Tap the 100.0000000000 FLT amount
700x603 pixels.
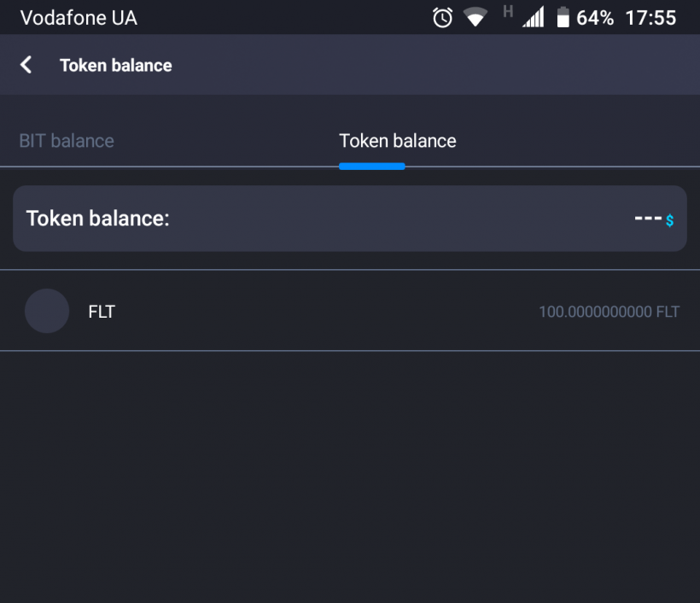pos(609,312)
